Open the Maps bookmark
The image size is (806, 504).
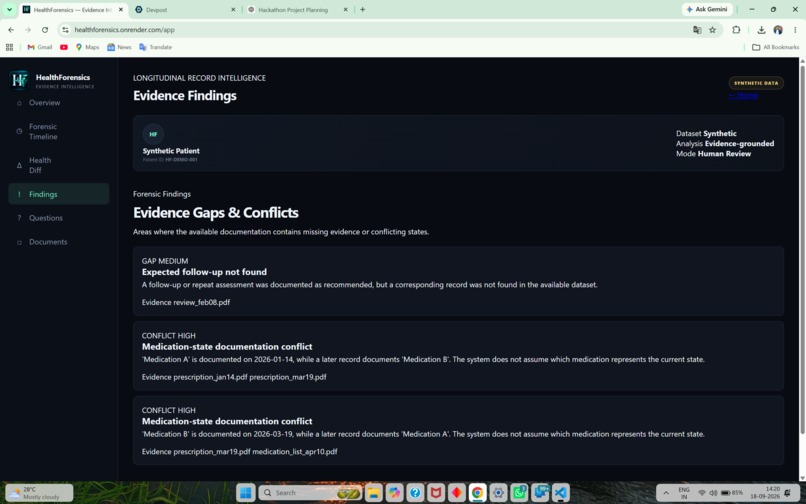[x=87, y=47]
